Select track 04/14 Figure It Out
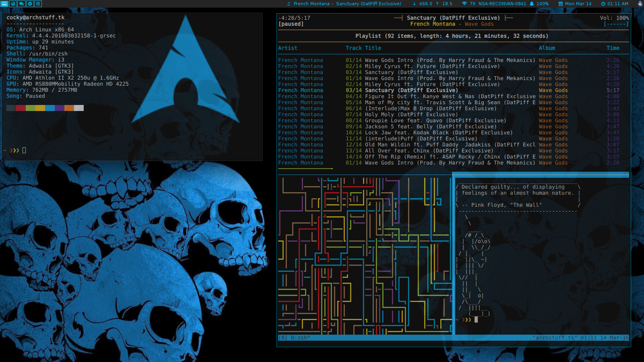644x362 pixels. click(449, 97)
